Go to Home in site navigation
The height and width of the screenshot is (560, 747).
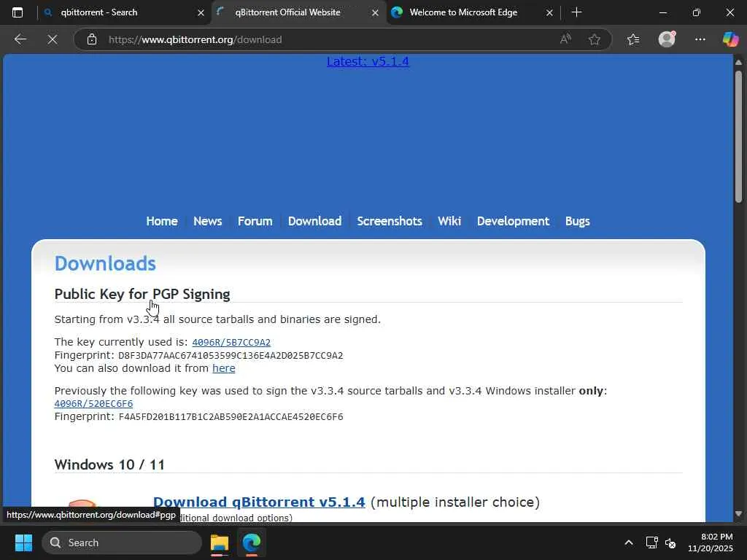tap(162, 222)
